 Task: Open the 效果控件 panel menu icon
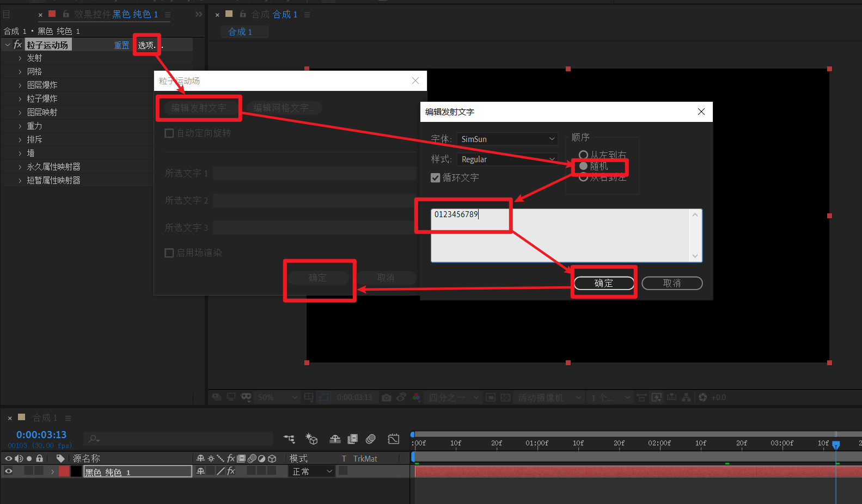pyautogui.click(x=168, y=15)
